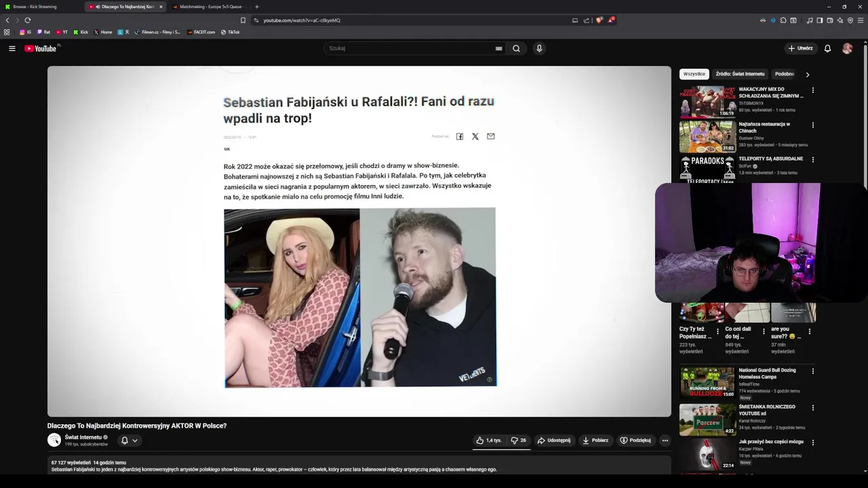
Task: Click the search magnifier button
Action: click(x=516, y=48)
